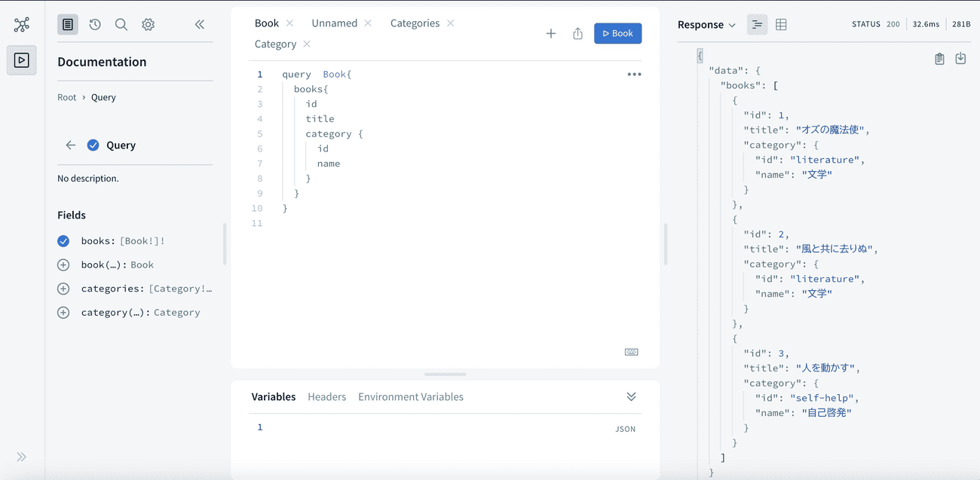Run the Book query button
Screen dimensions: 980x480
click(x=617, y=34)
